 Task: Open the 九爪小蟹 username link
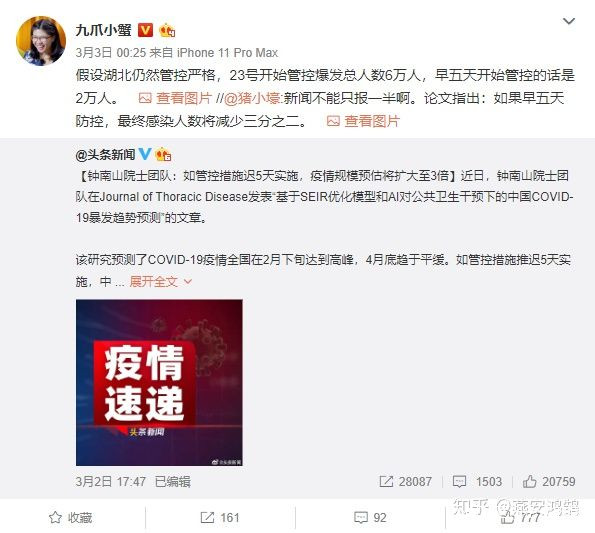coord(103,30)
